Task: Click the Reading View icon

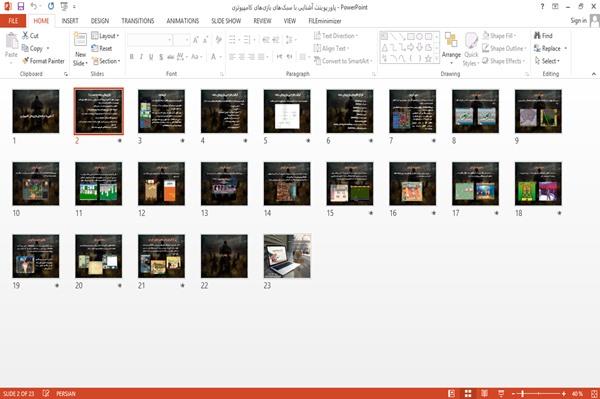Action: point(484,393)
